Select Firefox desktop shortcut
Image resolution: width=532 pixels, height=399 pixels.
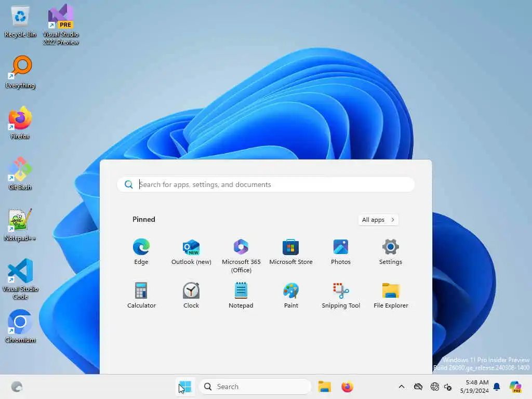click(20, 123)
